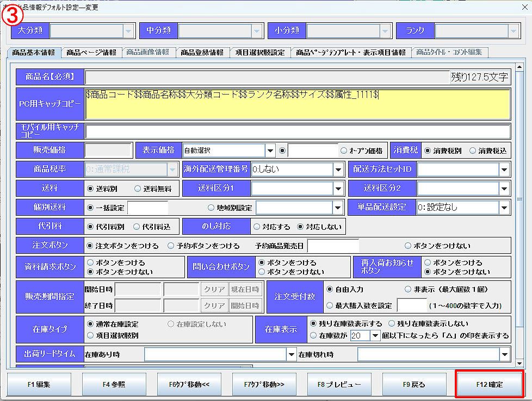Open the 在庫数 threshold dropdown showing 20
This screenshot has width=532, height=401.
pos(376,336)
